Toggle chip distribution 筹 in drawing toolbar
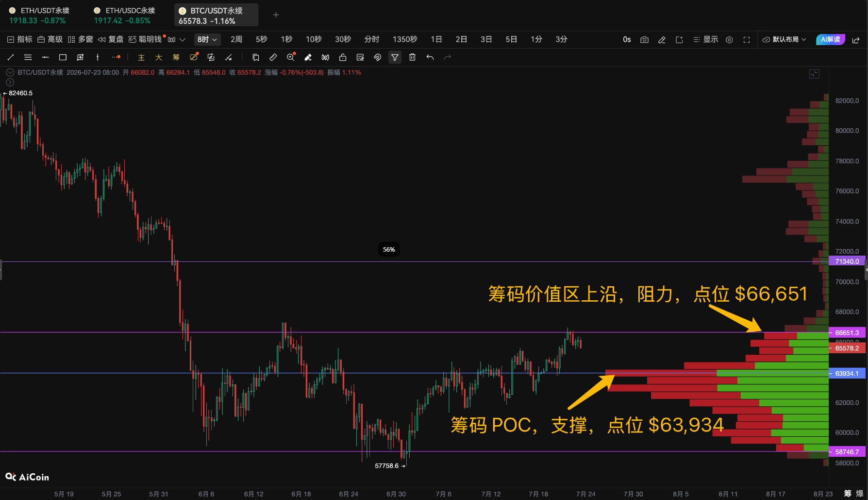This screenshot has width=868, height=500. coord(176,57)
